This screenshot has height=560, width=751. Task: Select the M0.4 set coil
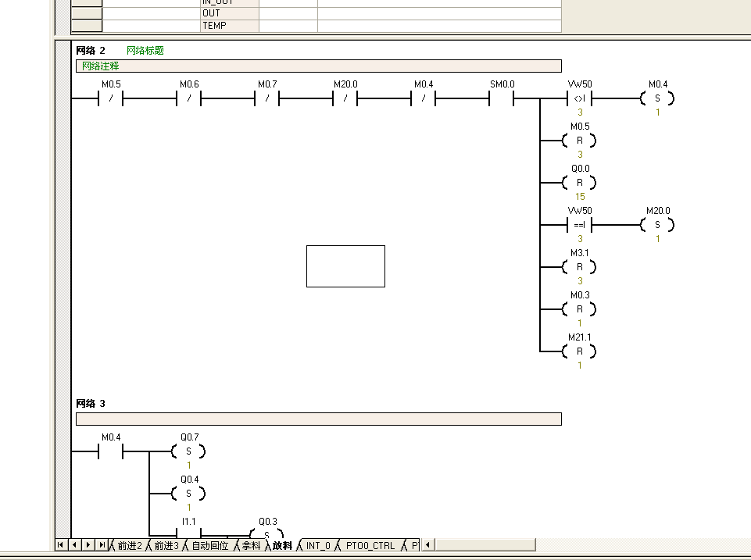pyautogui.click(x=657, y=98)
